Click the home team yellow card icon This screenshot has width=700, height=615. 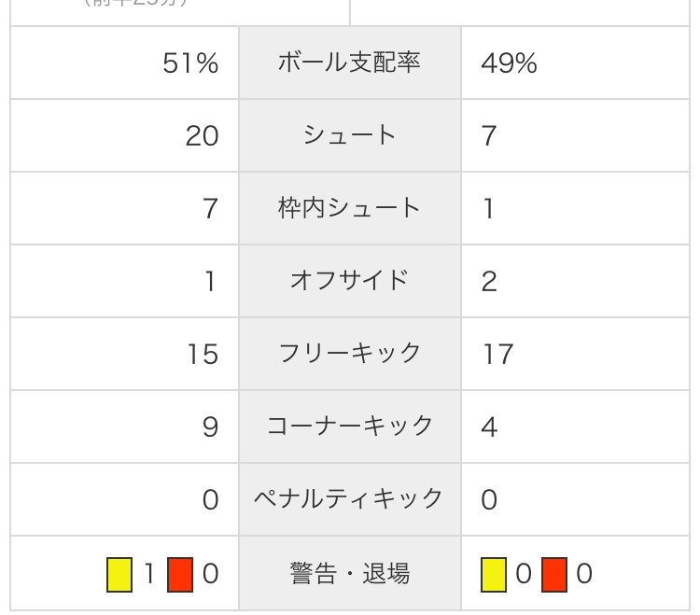[119, 574]
